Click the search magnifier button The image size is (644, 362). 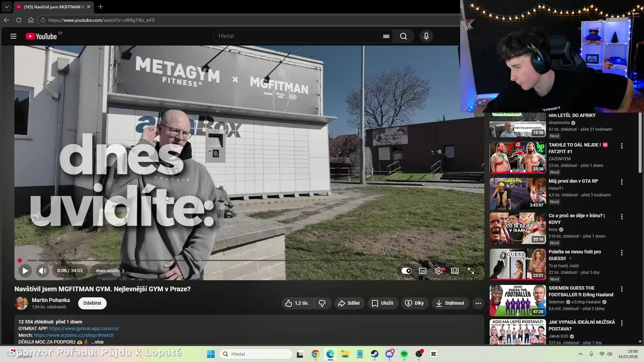[x=404, y=36]
